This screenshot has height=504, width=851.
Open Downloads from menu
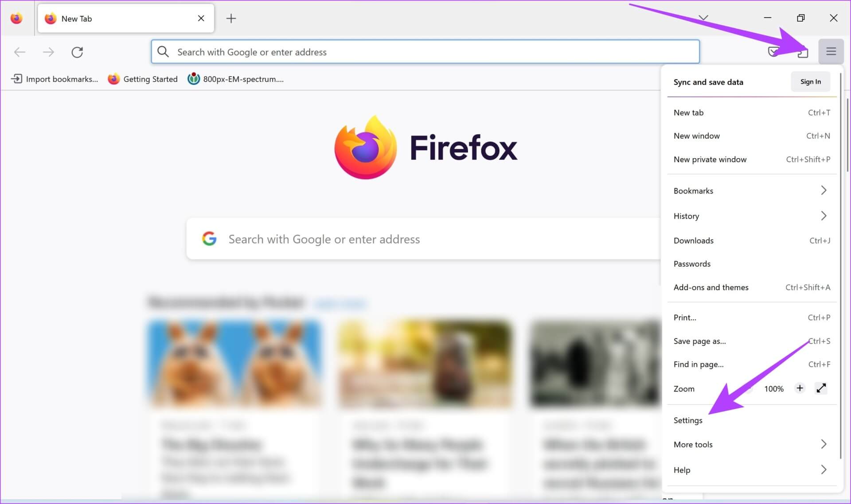pyautogui.click(x=752, y=240)
